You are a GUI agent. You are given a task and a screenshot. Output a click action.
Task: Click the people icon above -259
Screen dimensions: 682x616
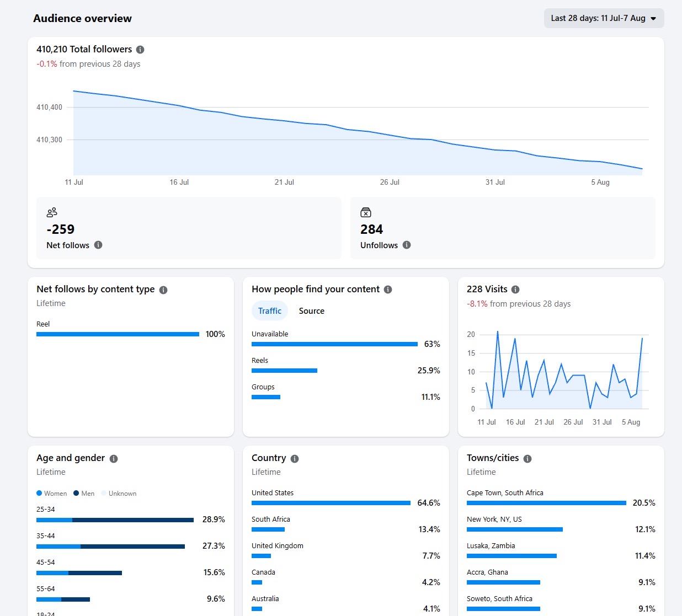[x=52, y=212]
